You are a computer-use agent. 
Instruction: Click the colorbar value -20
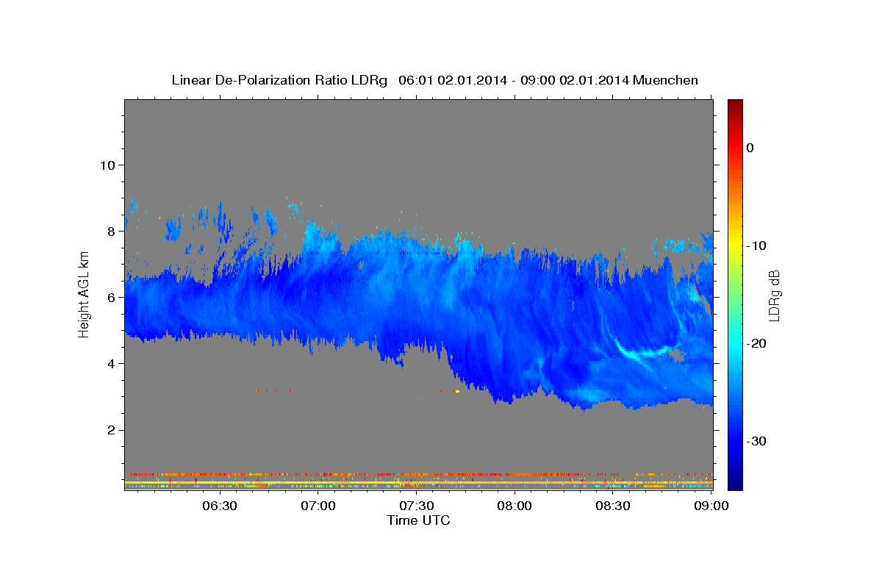(x=756, y=343)
